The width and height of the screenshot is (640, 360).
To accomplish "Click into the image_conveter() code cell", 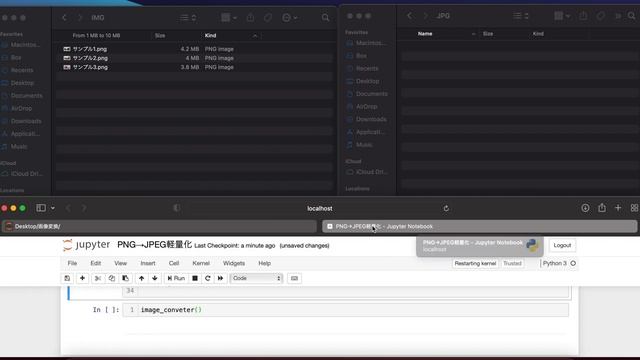I will click(x=345, y=310).
